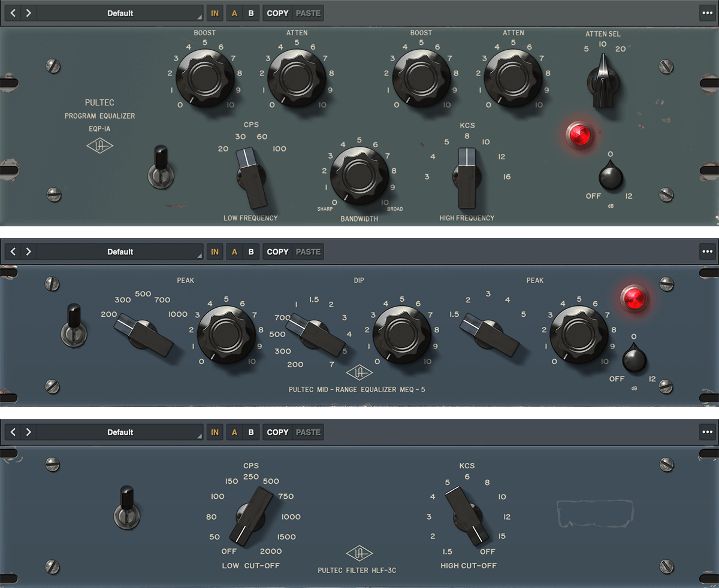Click the UA diamond logo beside MEQ-5 label
This screenshot has height=588, width=719.
point(359,372)
